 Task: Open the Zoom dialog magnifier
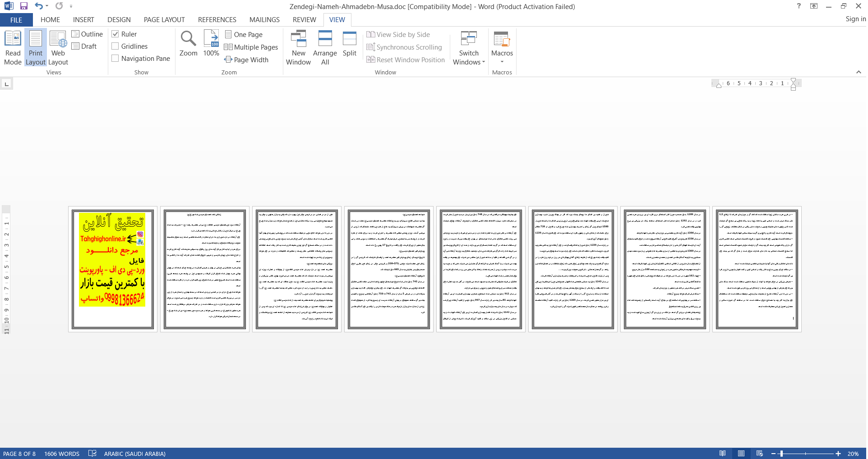[x=188, y=44]
